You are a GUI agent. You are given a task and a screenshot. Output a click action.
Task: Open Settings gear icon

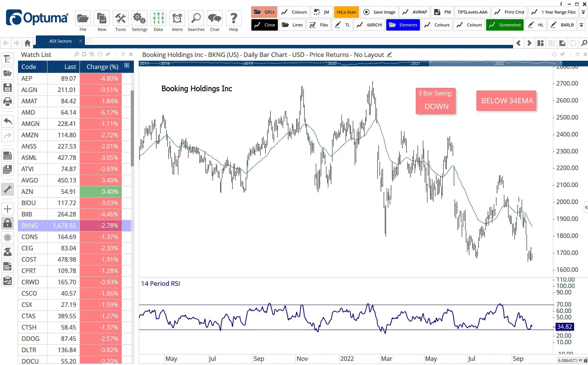139,18
